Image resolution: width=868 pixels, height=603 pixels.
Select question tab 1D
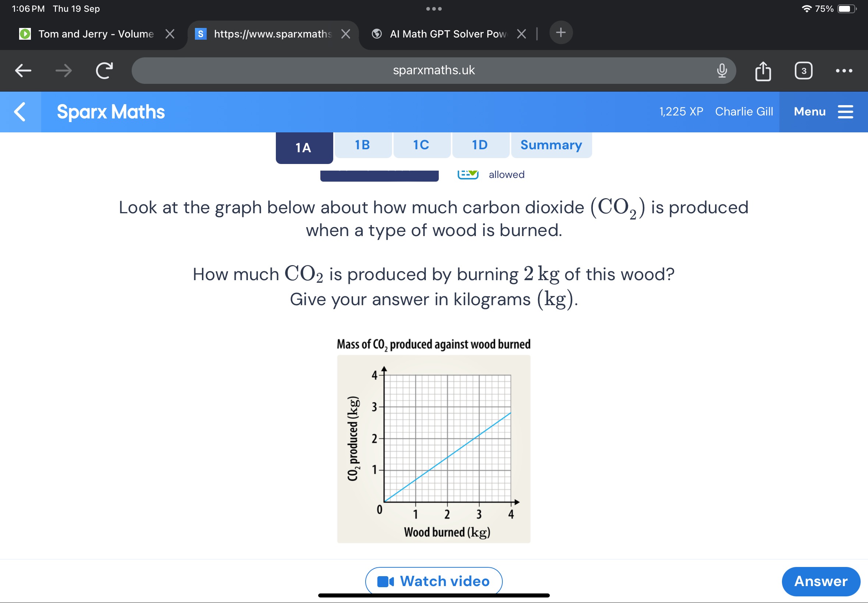(x=480, y=145)
